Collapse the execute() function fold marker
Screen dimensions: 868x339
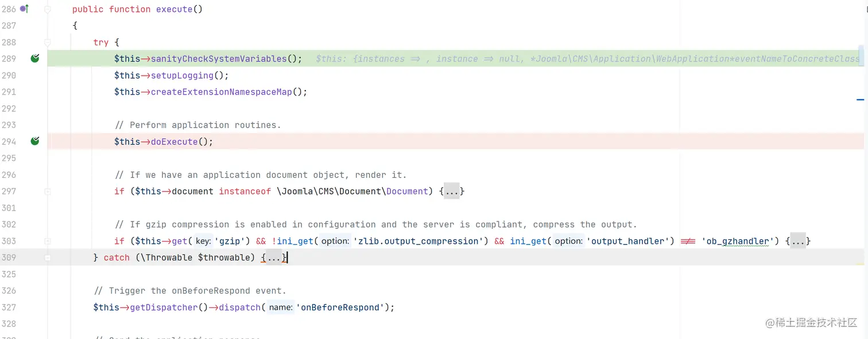click(x=48, y=9)
